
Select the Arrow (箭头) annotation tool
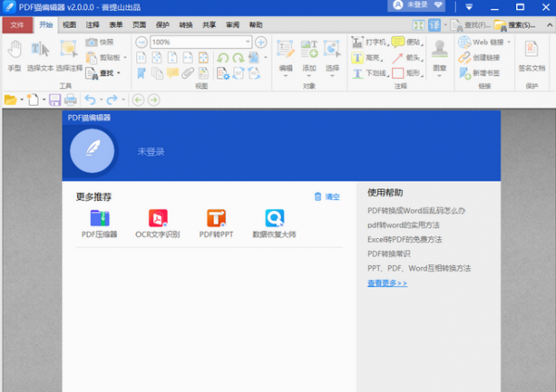407,57
